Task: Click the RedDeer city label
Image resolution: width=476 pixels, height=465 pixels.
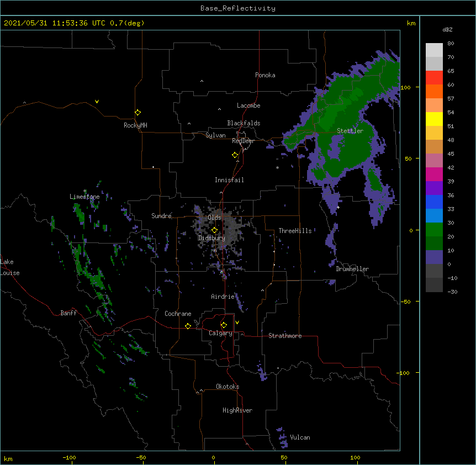Action: click(x=243, y=141)
